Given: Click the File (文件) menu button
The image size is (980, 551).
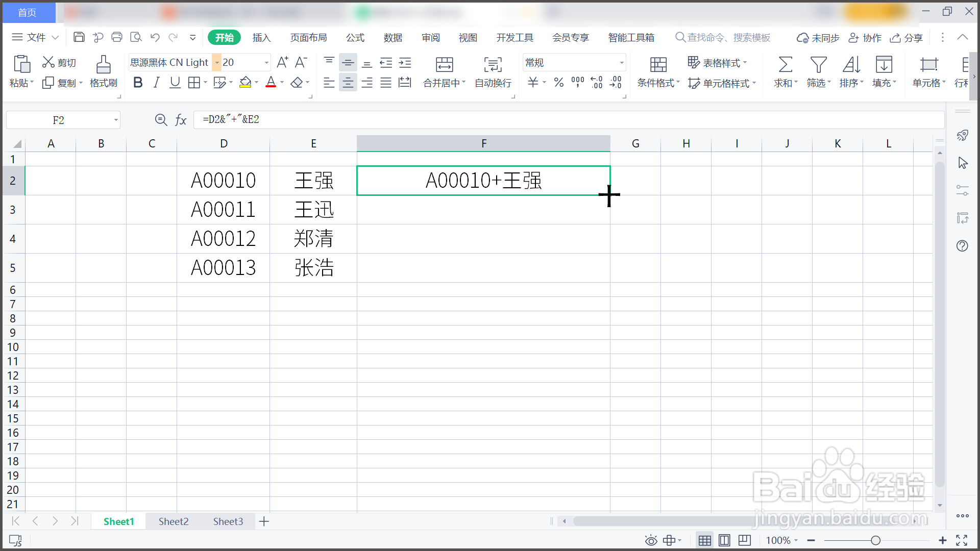Looking at the screenshot, I should [x=35, y=37].
